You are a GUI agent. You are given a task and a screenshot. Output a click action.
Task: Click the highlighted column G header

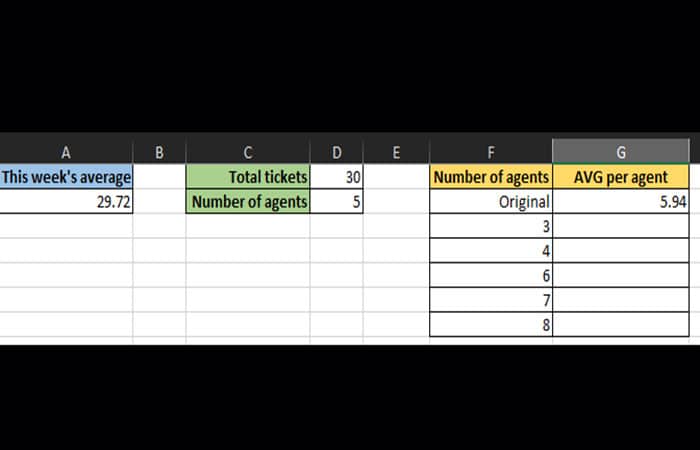[x=621, y=152]
